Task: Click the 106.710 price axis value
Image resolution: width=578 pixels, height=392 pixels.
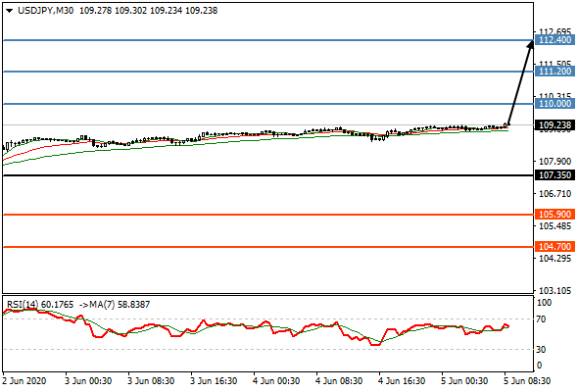Action: click(x=554, y=194)
